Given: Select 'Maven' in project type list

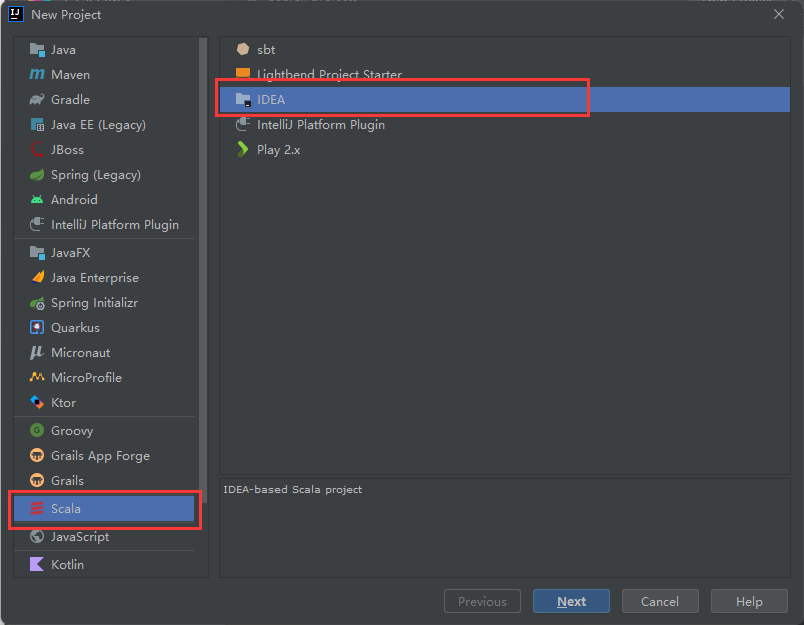Looking at the screenshot, I should [x=70, y=75].
